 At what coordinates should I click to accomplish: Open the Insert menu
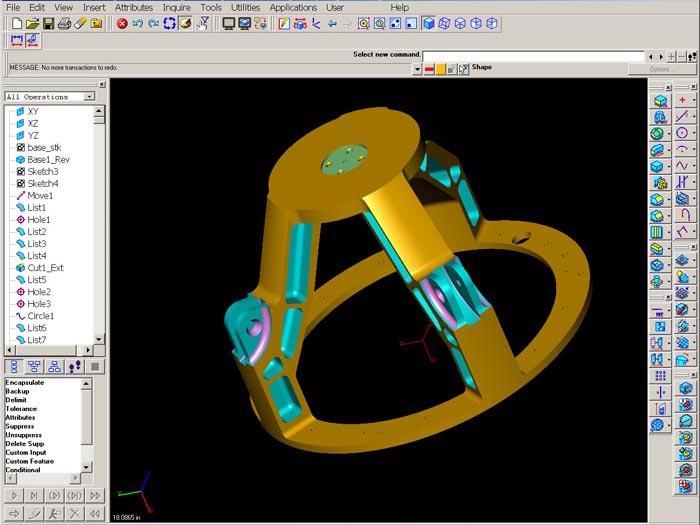[x=94, y=7]
